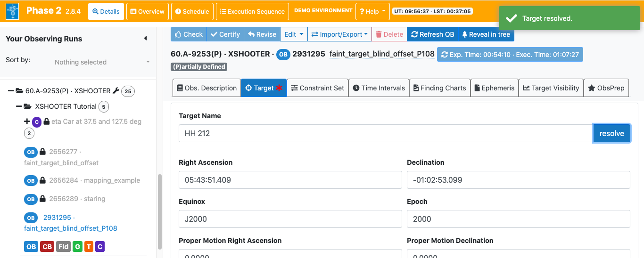Click the Certify button

point(225,34)
